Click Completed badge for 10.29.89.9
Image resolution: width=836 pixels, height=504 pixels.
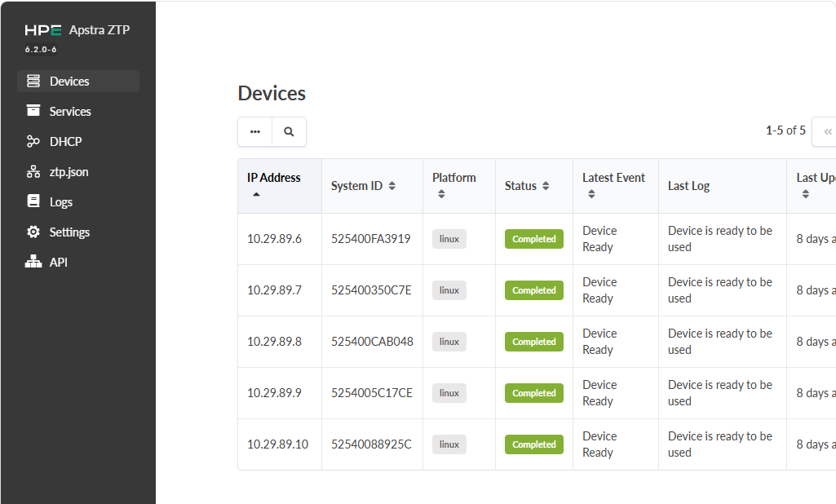[x=533, y=393]
